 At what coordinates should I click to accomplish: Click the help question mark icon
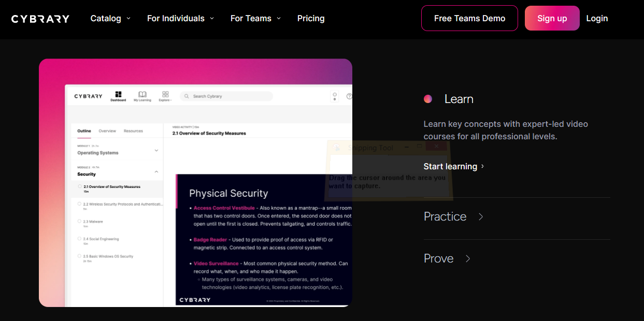pos(349,96)
